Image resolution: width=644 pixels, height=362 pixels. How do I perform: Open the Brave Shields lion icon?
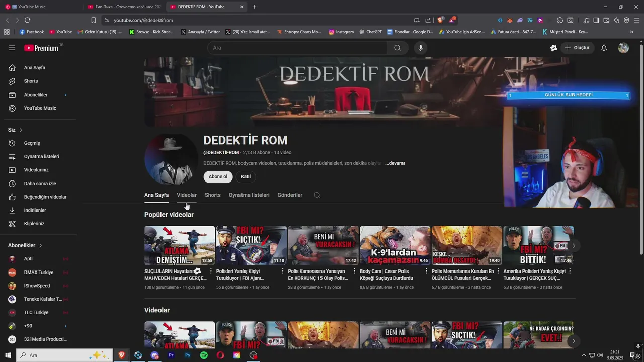tap(440, 20)
